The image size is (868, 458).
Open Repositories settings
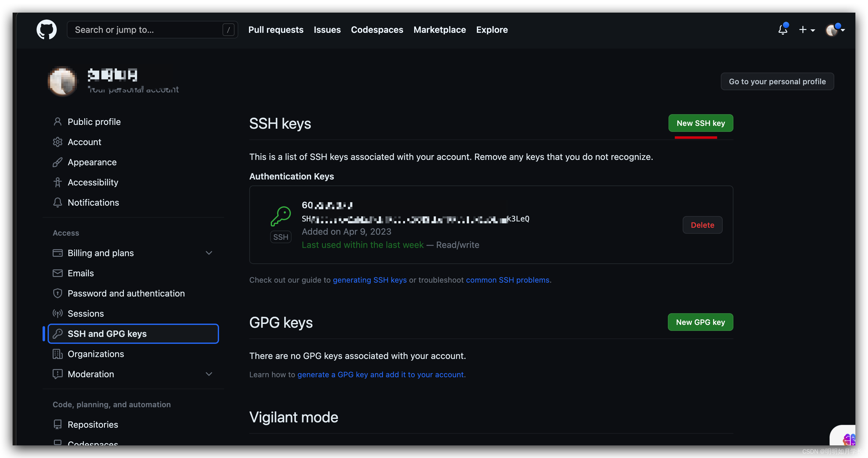[x=133, y=425]
